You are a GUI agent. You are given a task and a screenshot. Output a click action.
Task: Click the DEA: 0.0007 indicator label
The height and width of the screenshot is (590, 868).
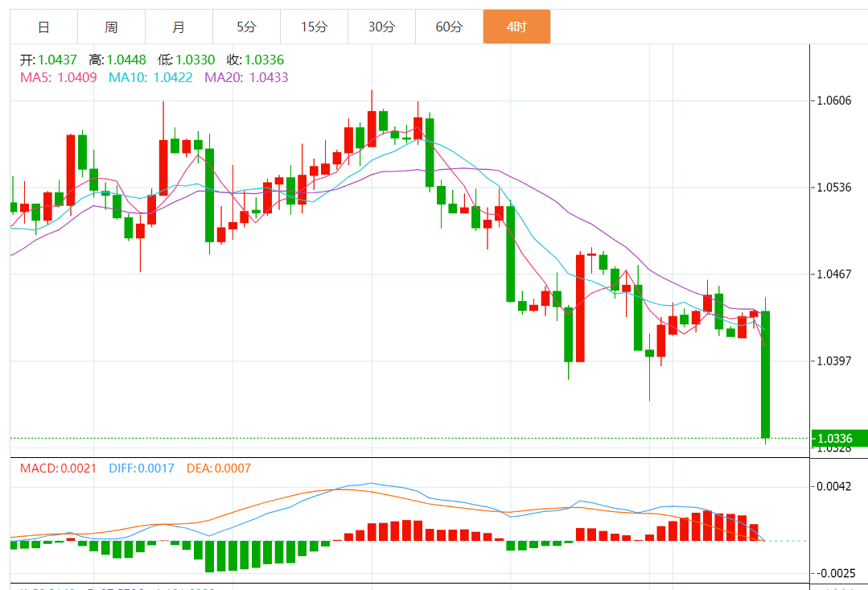pyautogui.click(x=218, y=468)
